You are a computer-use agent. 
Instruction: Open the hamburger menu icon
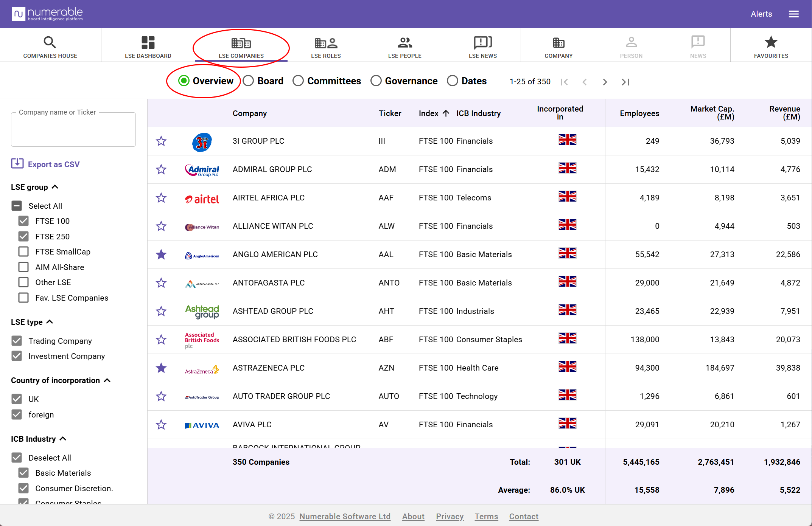pos(793,14)
